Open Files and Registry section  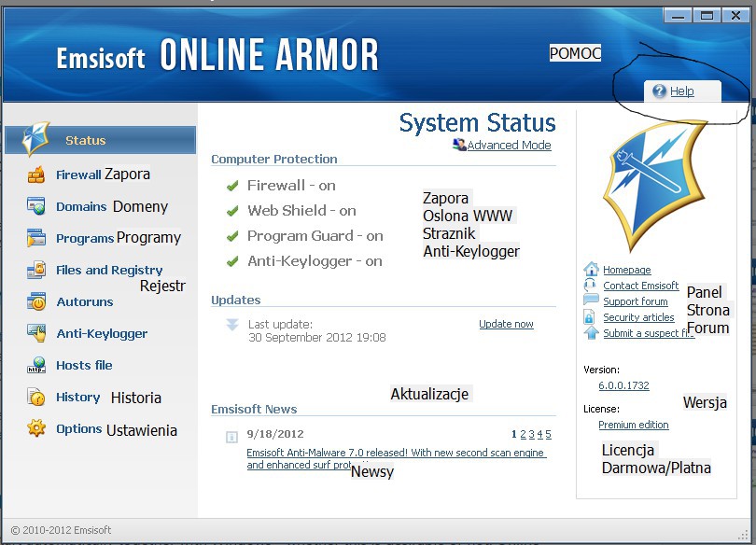[109, 270]
